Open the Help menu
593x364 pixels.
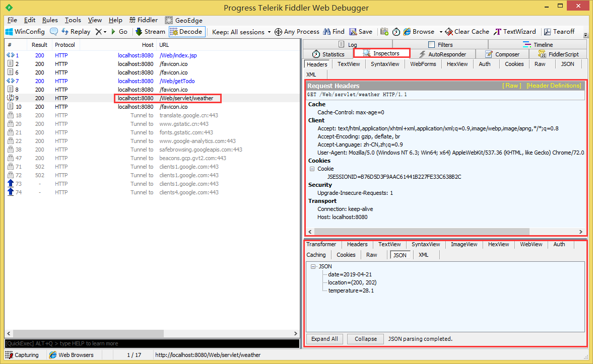(x=115, y=20)
